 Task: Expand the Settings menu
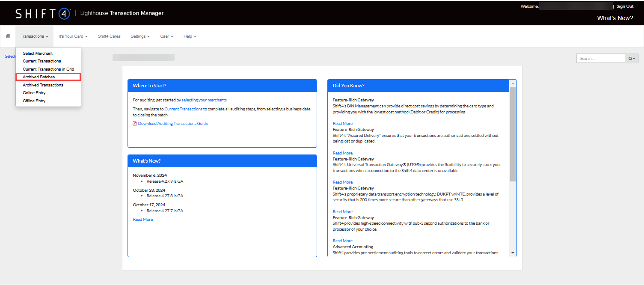140,36
